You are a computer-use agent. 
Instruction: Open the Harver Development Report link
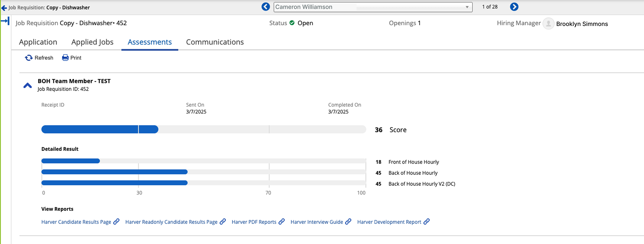389,222
